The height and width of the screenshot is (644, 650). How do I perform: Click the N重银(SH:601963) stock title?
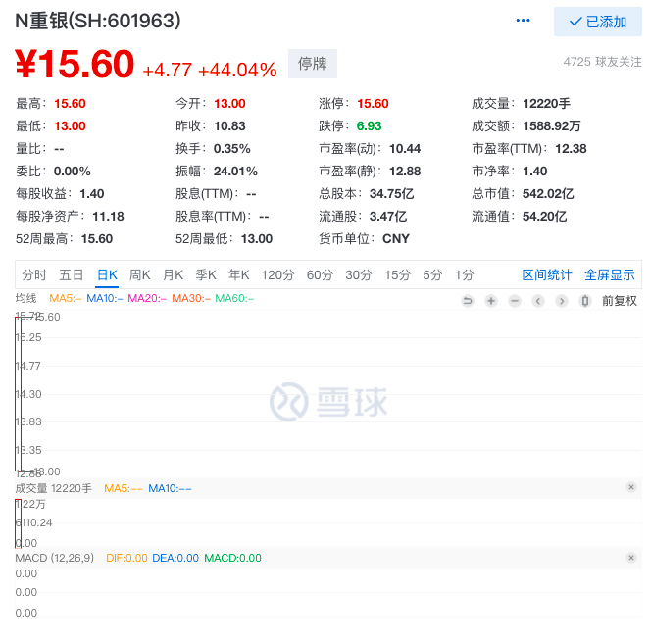tap(98, 21)
